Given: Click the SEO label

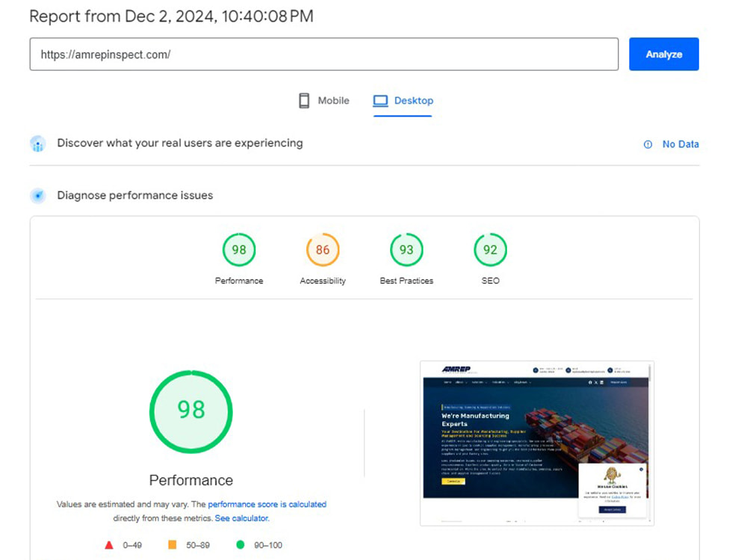Looking at the screenshot, I should (x=490, y=281).
